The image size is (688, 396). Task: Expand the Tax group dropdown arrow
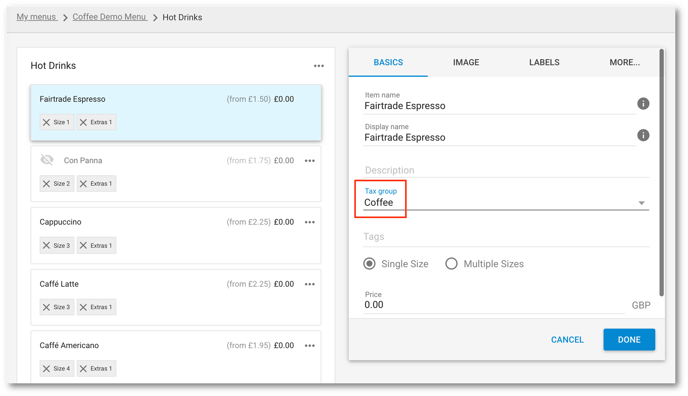click(641, 203)
